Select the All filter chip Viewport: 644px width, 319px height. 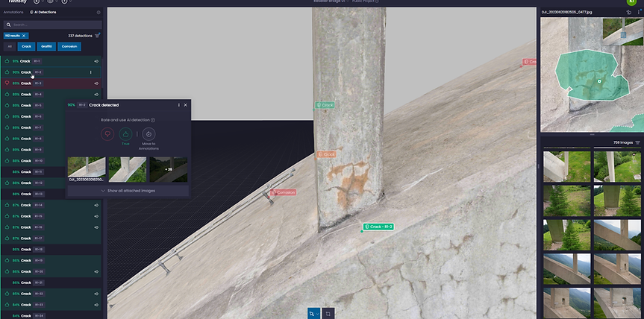click(x=10, y=46)
